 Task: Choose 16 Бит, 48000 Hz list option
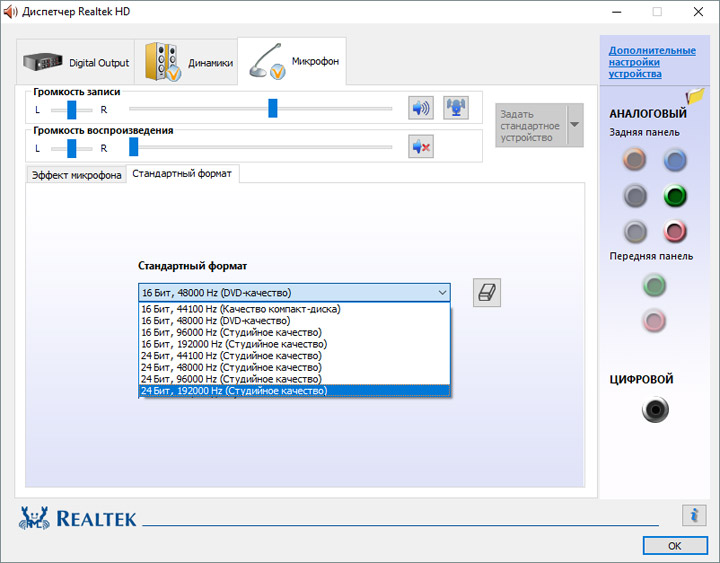click(294, 321)
